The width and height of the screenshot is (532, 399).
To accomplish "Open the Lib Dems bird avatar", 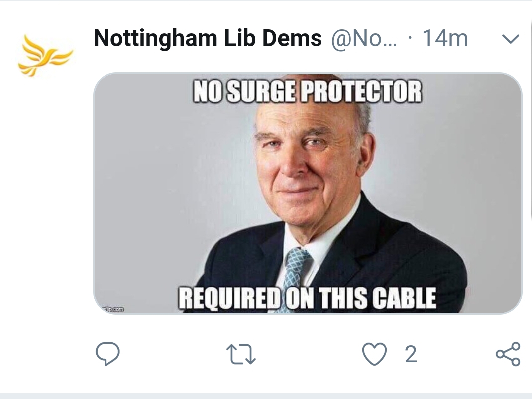I will [x=45, y=56].
